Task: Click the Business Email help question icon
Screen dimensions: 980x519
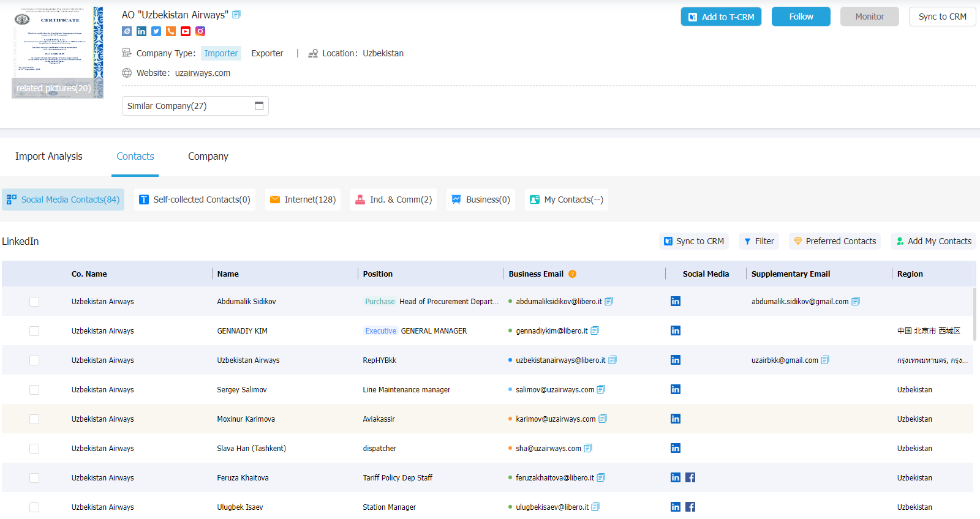Action: point(572,274)
